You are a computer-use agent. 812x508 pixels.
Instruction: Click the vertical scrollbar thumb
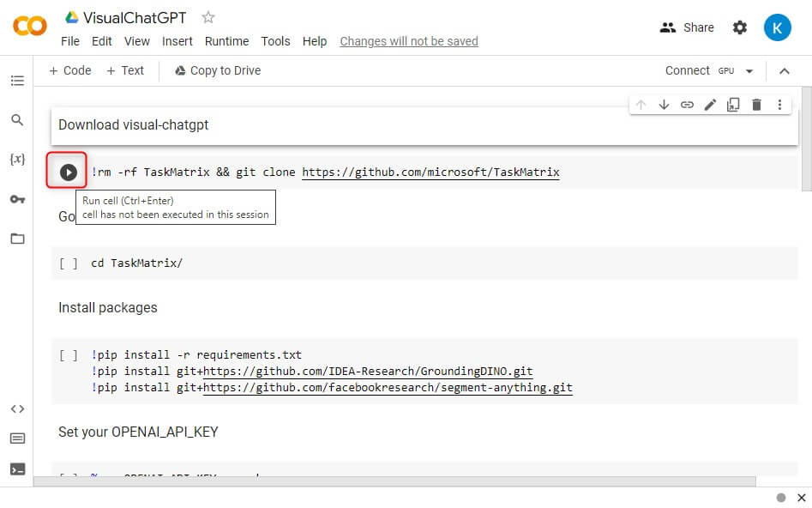806,139
